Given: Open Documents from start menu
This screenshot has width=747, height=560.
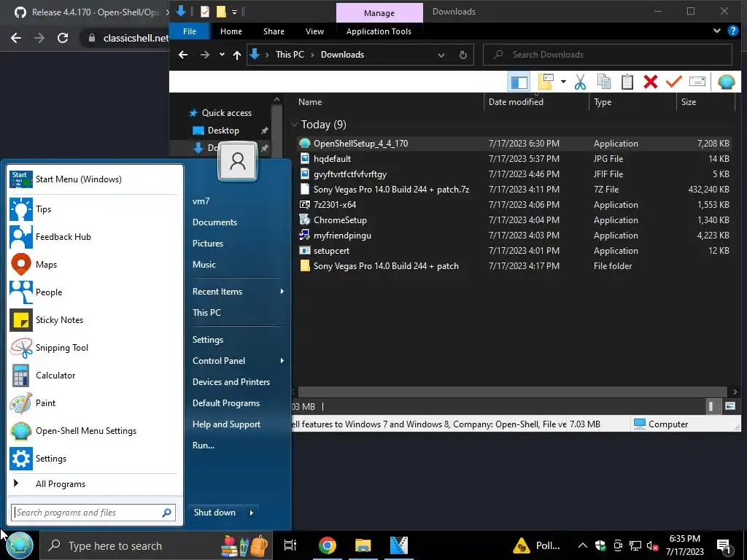Looking at the screenshot, I should 214,222.
